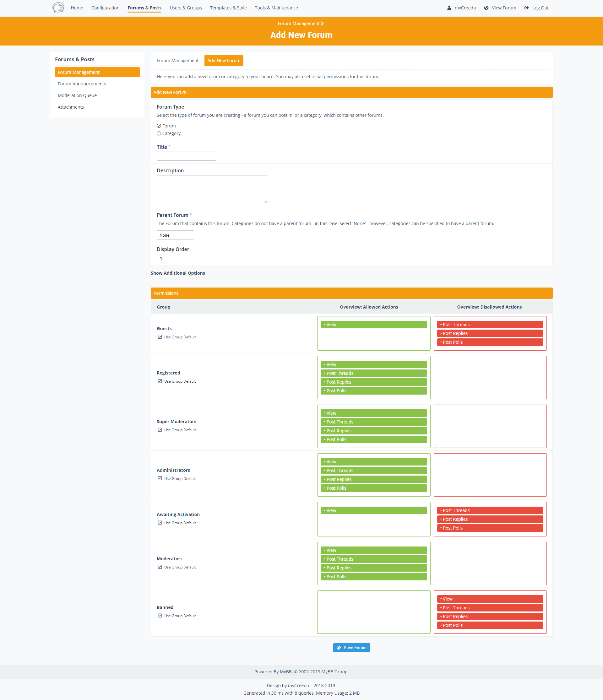The height and width of the screenshot is (700, 603).
Task: Open the Templates & Style menu
Action: pos(228,8)
